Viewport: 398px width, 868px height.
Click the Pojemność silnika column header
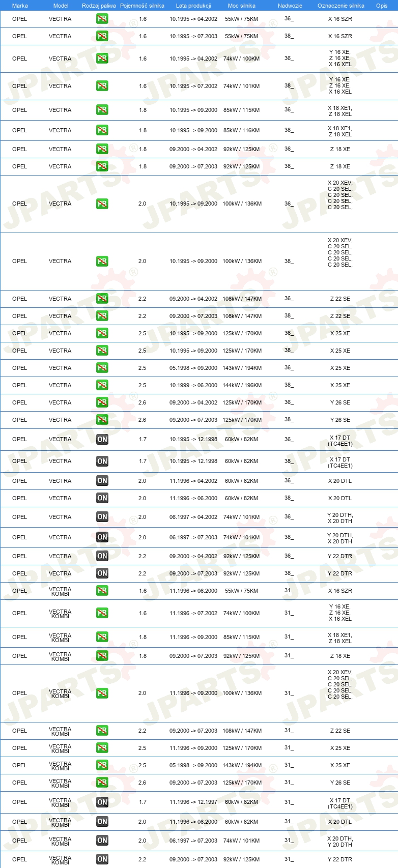click(x=143, y=6)
